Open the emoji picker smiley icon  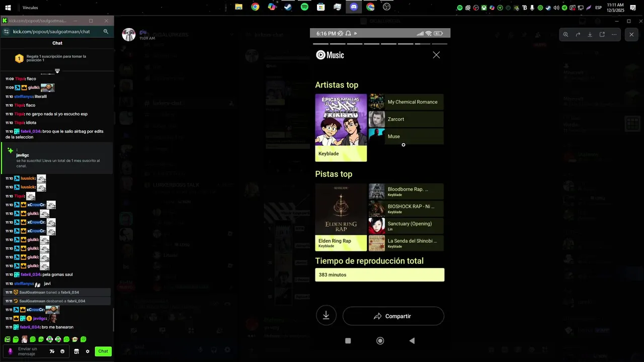tap(62, 351)
